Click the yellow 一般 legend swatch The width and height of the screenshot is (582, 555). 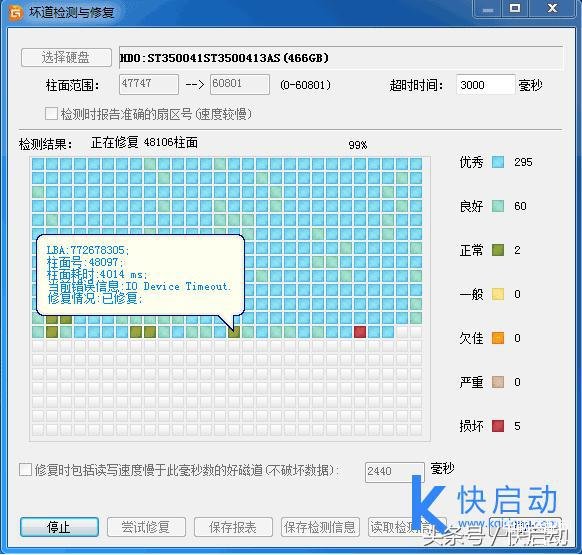498,294
